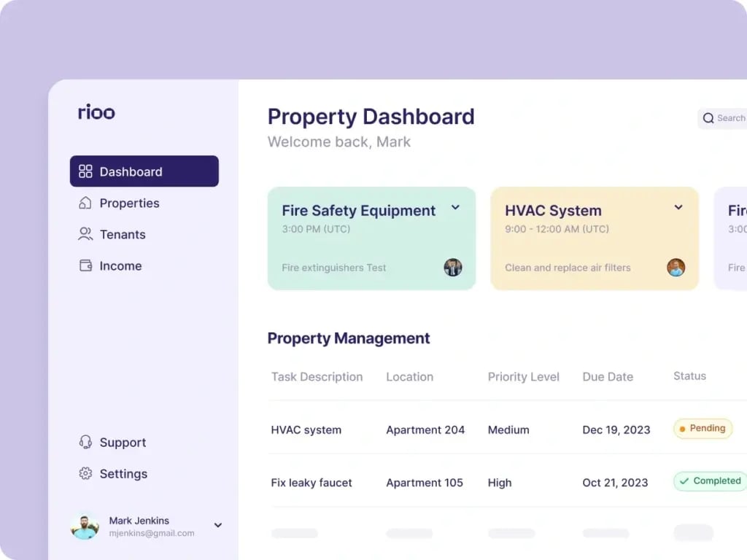Focus the Search field

pyautogui.click(x=722, y=118)
